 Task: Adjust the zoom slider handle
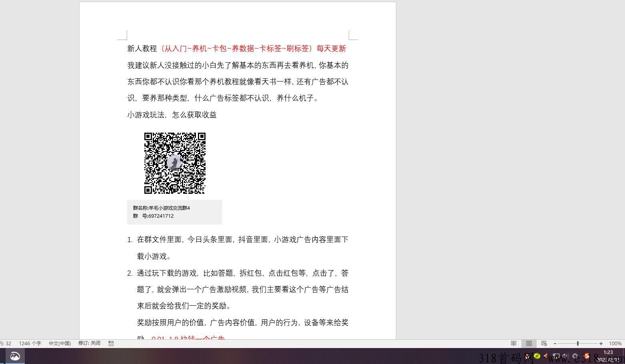point(578,344)
